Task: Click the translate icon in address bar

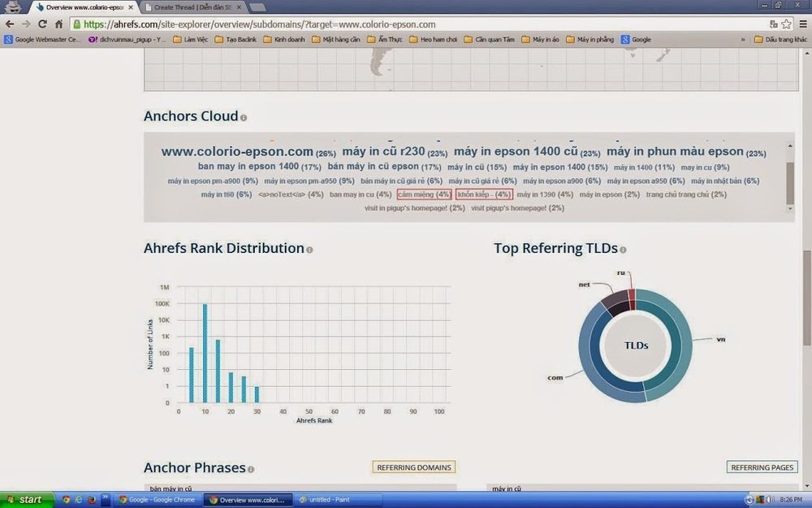Action: pos(774,24)
